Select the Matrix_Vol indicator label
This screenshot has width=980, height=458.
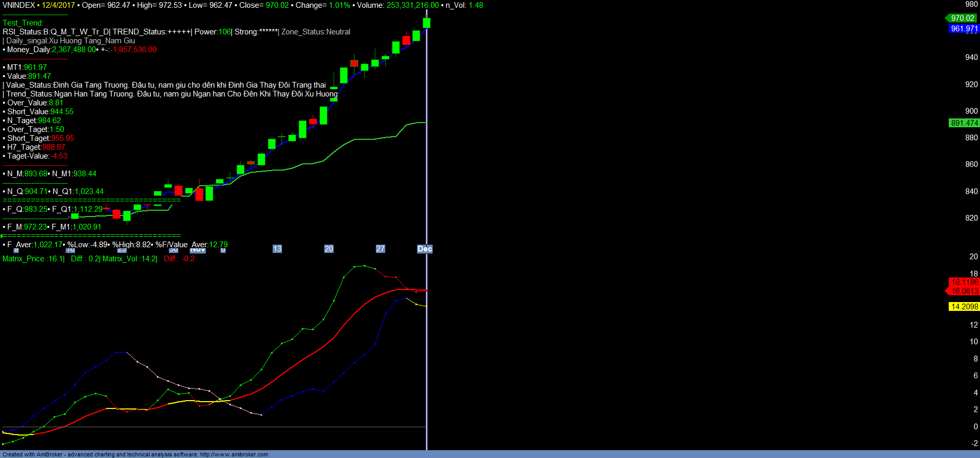[x=129, y=259]
